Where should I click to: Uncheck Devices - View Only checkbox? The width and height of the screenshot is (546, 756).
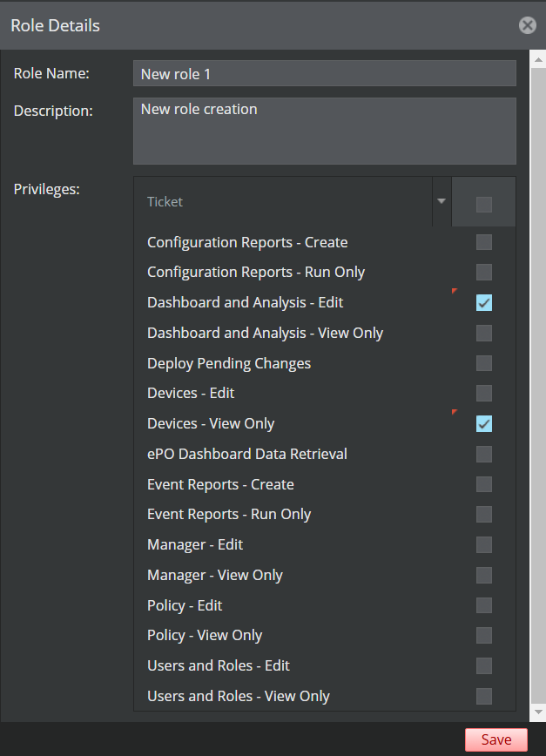484,424
